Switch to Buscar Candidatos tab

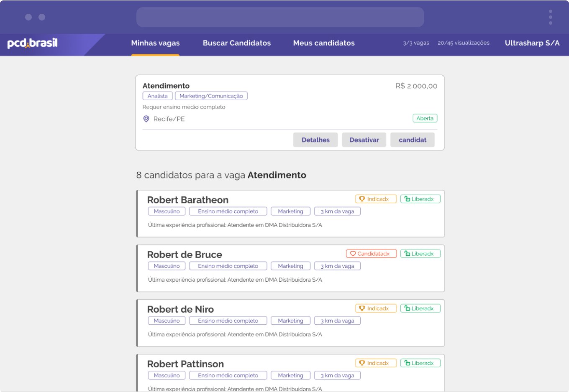coord(236,43)
